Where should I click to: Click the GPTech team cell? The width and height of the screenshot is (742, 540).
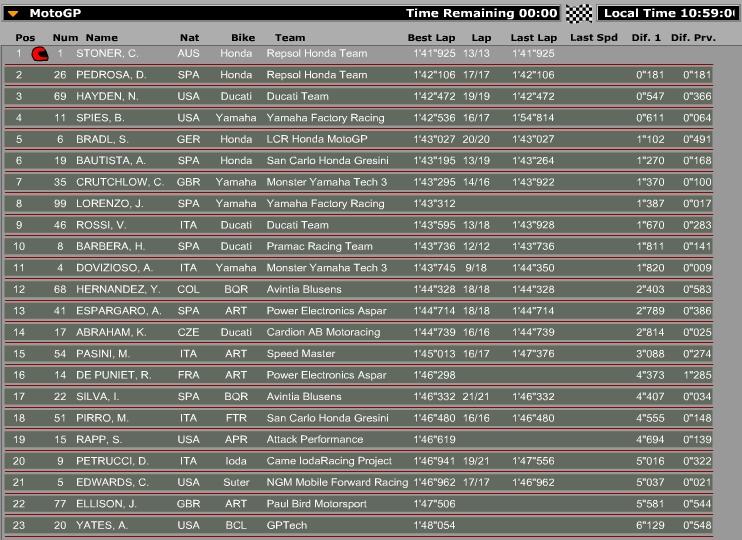(287, 525)
